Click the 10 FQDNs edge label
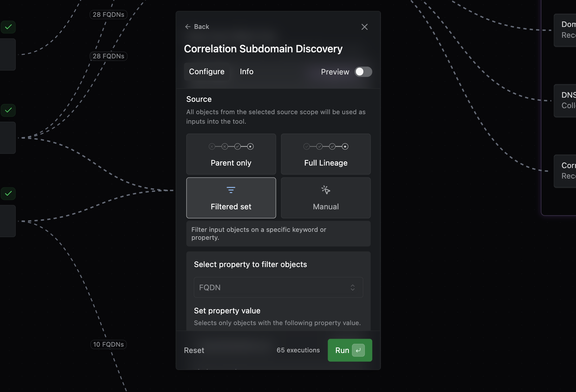This screenshot has height=392, width=576. 108,344
